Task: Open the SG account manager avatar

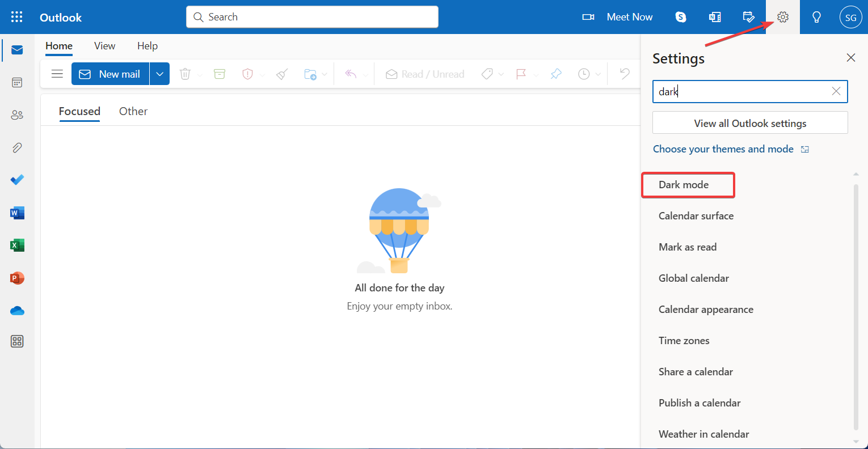Action: tap(851, 17)
